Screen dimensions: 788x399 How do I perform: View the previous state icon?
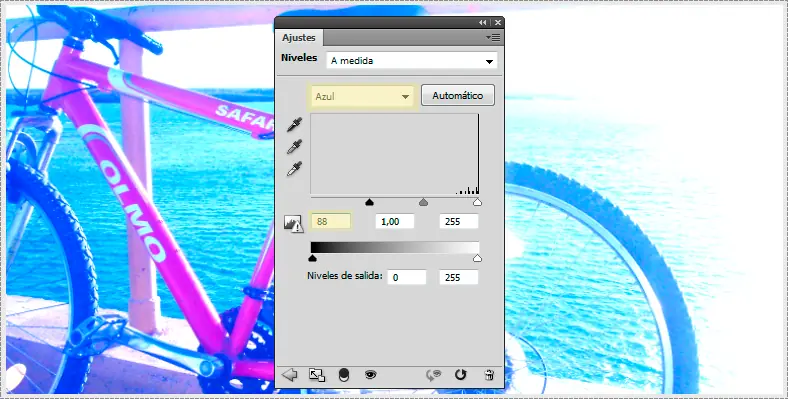click(x=434, y=374)
